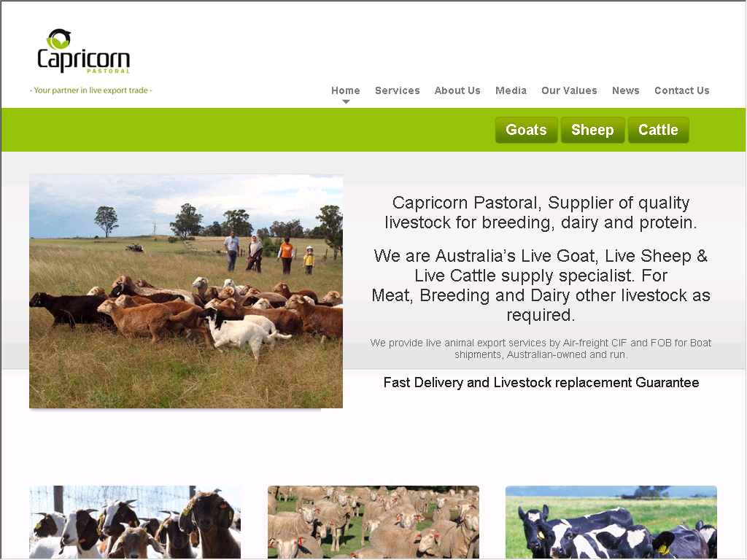The height and width of the screenshot is (560, 747).
Task: Open the News page link
Action: pos(625,90)
